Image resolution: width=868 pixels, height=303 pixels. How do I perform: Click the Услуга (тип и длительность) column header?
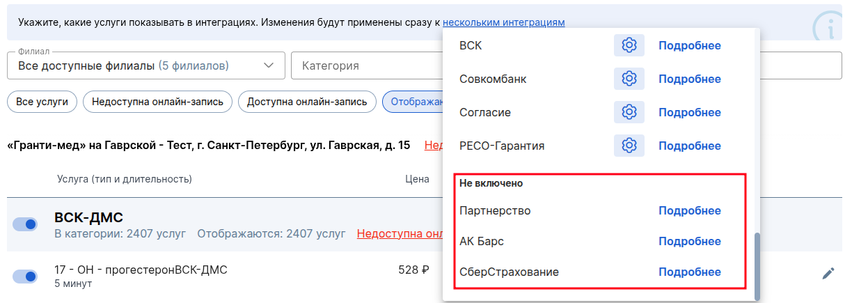tap(125, 179)
